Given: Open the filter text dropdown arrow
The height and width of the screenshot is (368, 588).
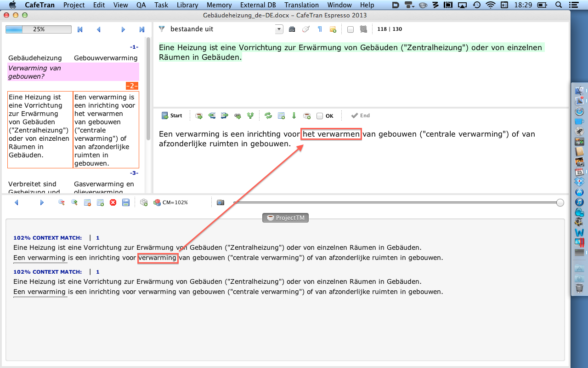Looking at the screenshot, I should [279, 29].
